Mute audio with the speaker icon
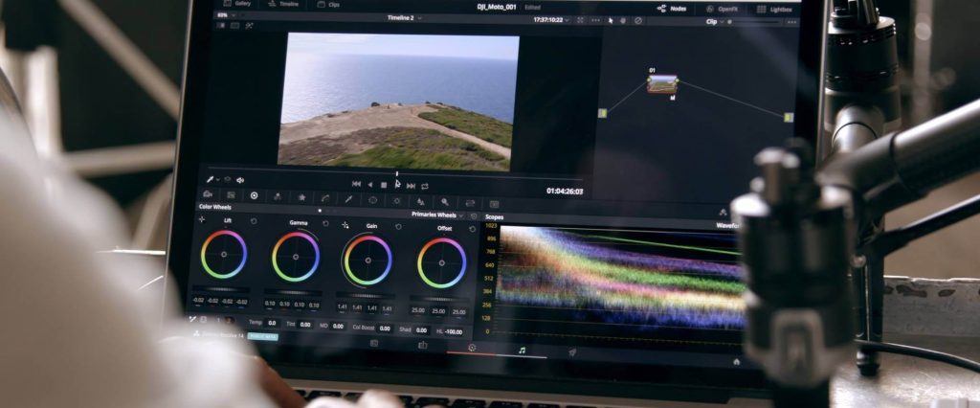Screen dimensions: 980x408 click(240, 180)
